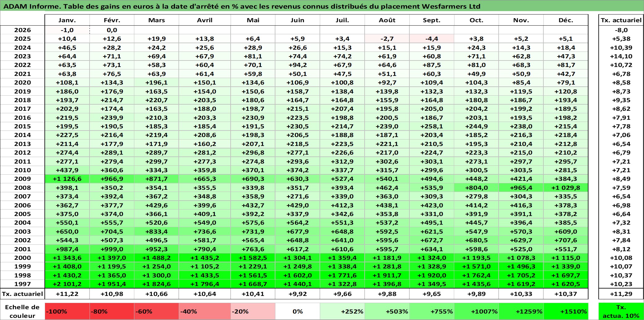This screenshot has height=320, width=644.
Task: Select cell +1 571,0 in 1999 row
Action: click(476, 266)
